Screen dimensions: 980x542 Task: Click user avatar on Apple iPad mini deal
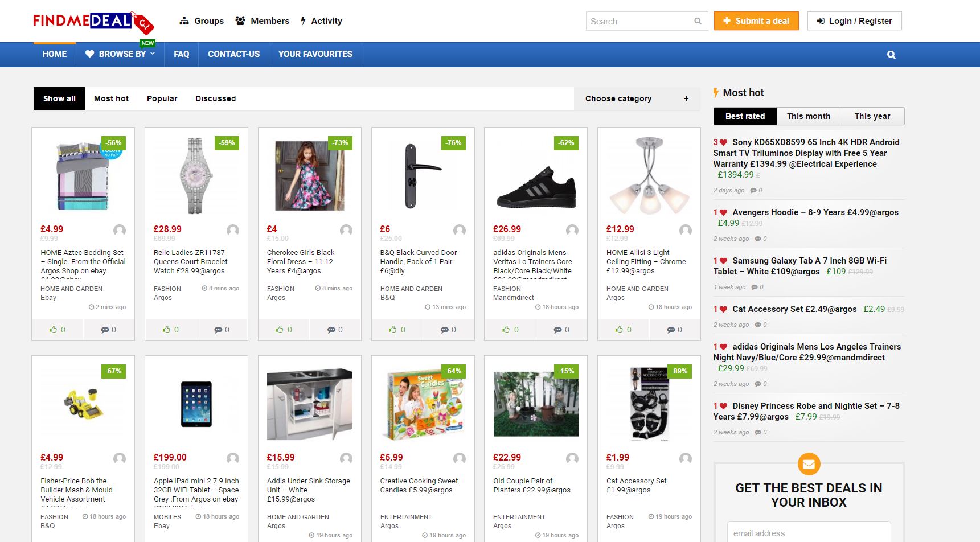(x=233, y=458)
